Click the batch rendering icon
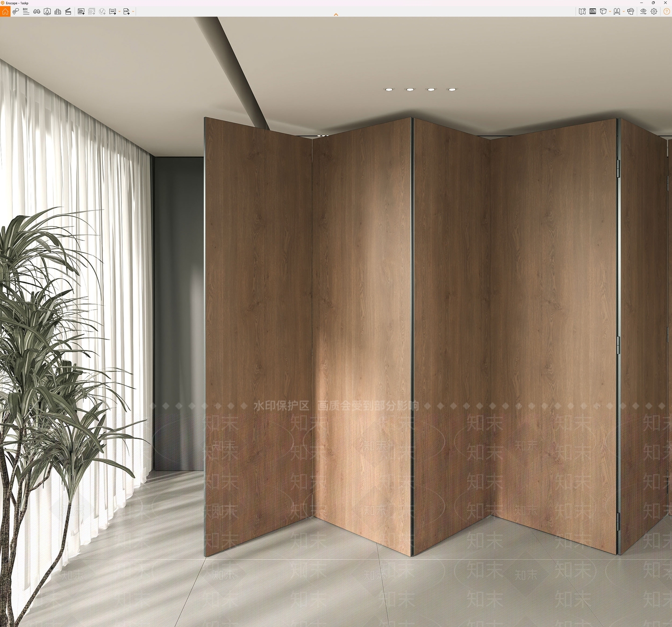 click(x=92, y=11)
